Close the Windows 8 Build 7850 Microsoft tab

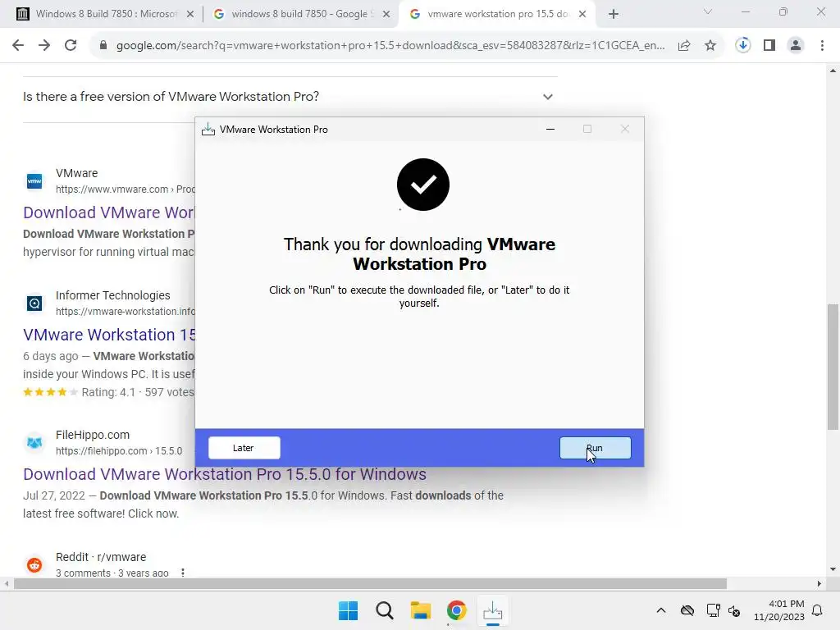click(190, 15)
